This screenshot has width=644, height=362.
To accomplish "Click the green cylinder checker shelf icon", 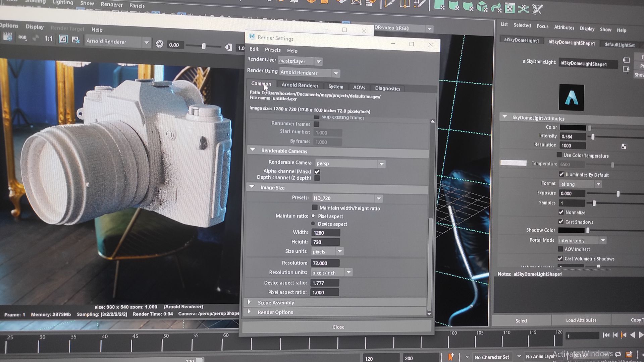I will click(453, 6).
